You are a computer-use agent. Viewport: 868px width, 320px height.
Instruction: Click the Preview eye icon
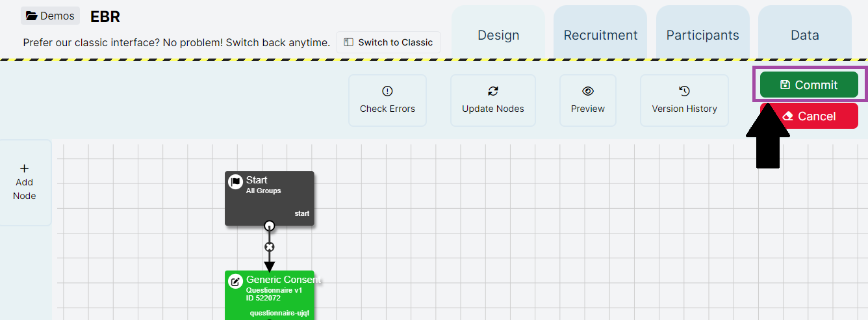tap(588, 91)
